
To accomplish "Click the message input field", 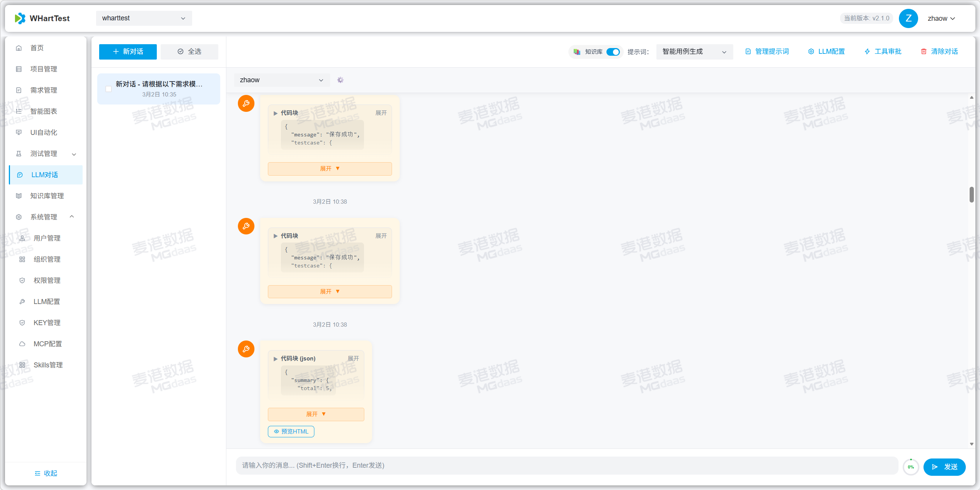I will [566, 465].
